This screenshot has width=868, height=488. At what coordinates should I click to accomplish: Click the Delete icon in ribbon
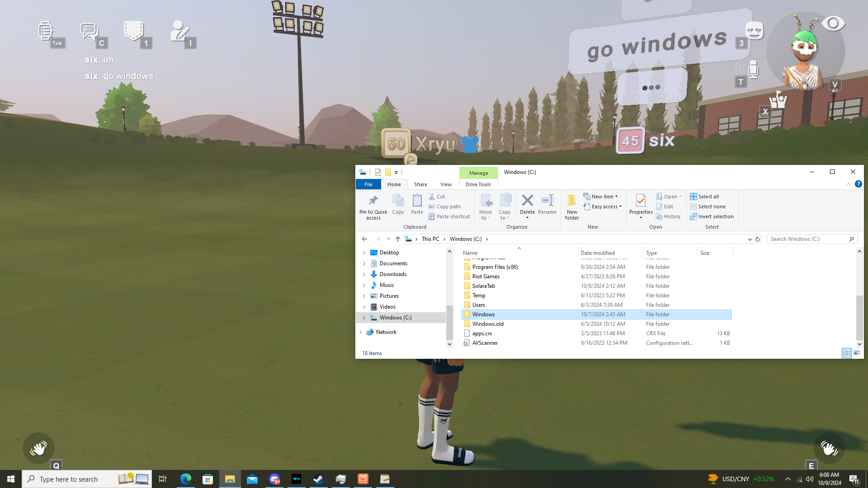pos(527,201)
